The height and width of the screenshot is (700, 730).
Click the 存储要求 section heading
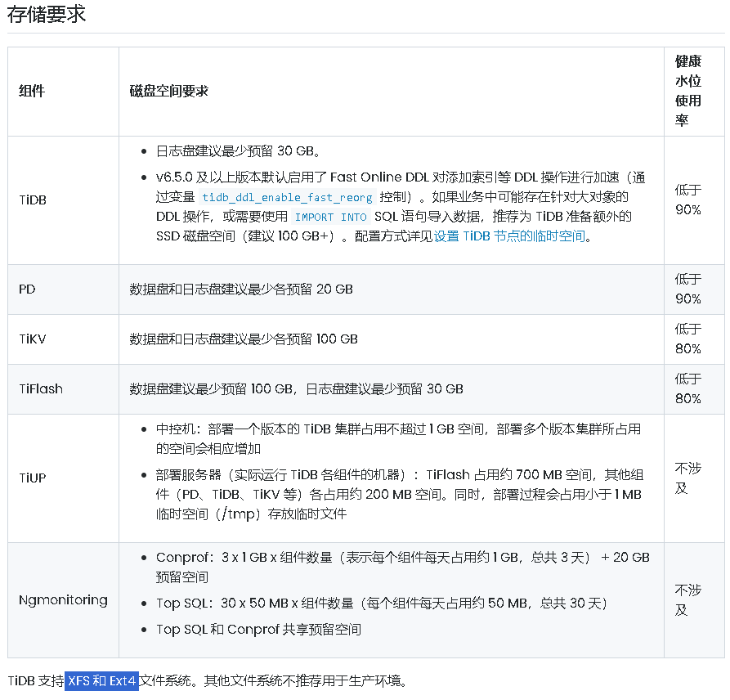coord(47,15)
